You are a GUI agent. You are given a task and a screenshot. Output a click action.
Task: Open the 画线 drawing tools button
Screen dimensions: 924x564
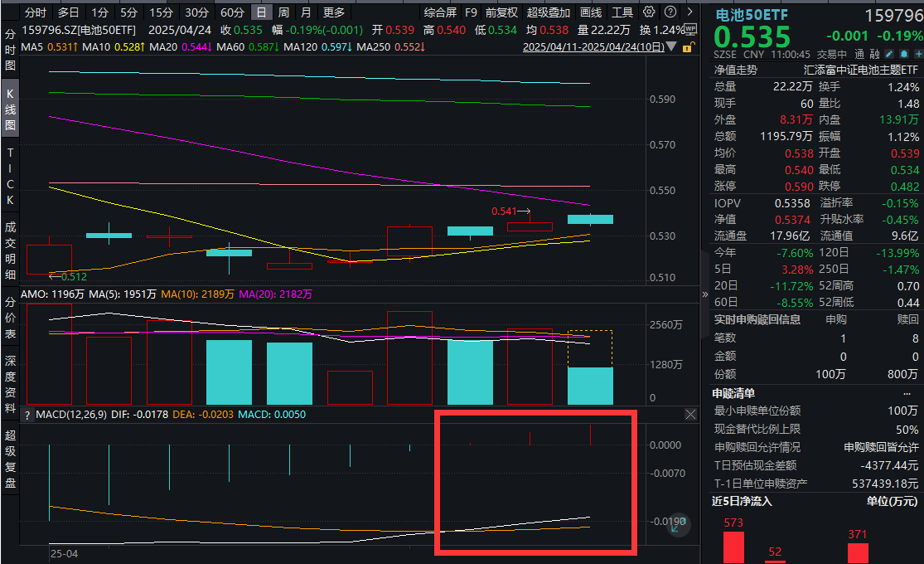[591, 12]
